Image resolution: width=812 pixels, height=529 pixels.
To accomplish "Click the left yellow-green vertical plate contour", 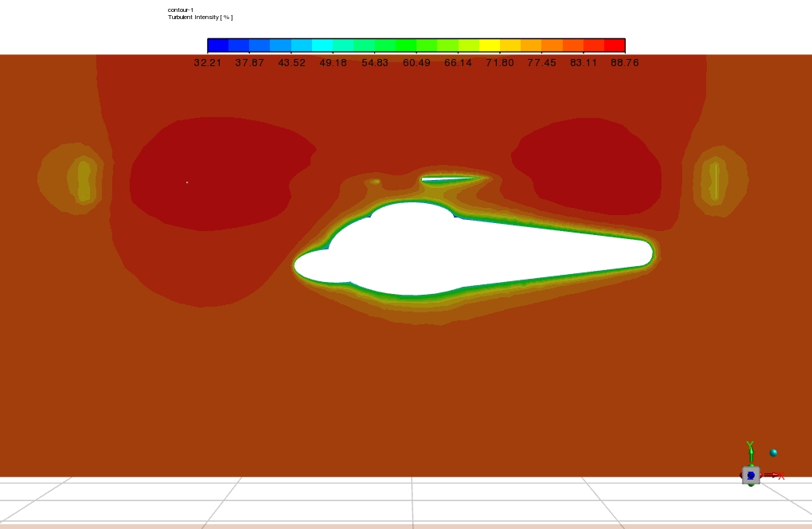I will coord(81,180).
